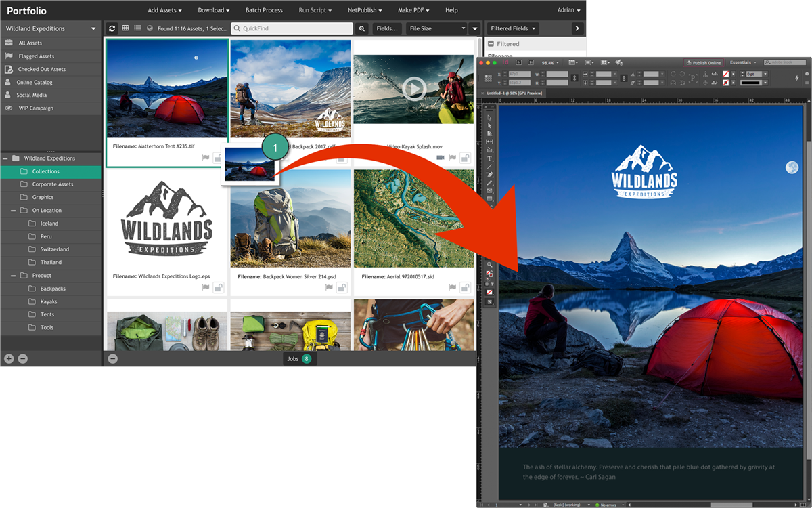Toggle the flag on Backpack Women Silver 214.psd
This screenshot has width=812, height=508.
tap(330, 287)
